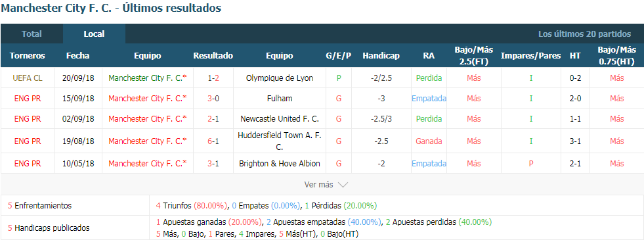Click the Handicap column header
644x242 pixels.
(x=381, y=55)
